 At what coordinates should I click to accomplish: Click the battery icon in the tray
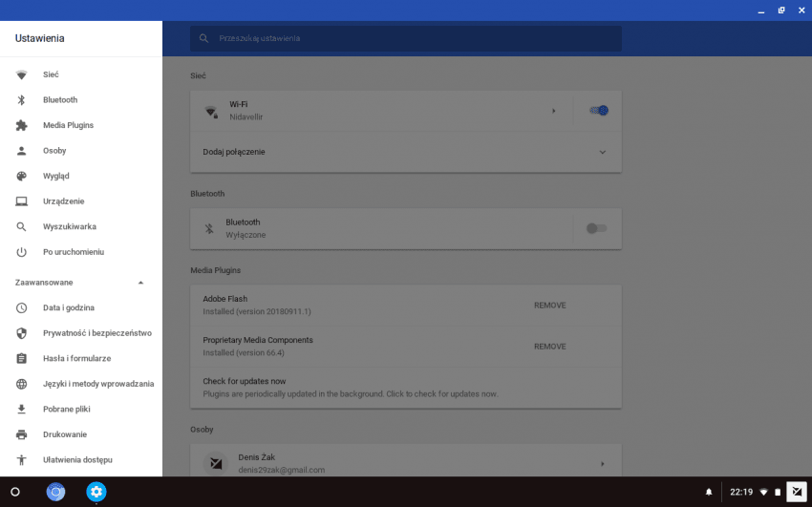click(x=778, y=492)
